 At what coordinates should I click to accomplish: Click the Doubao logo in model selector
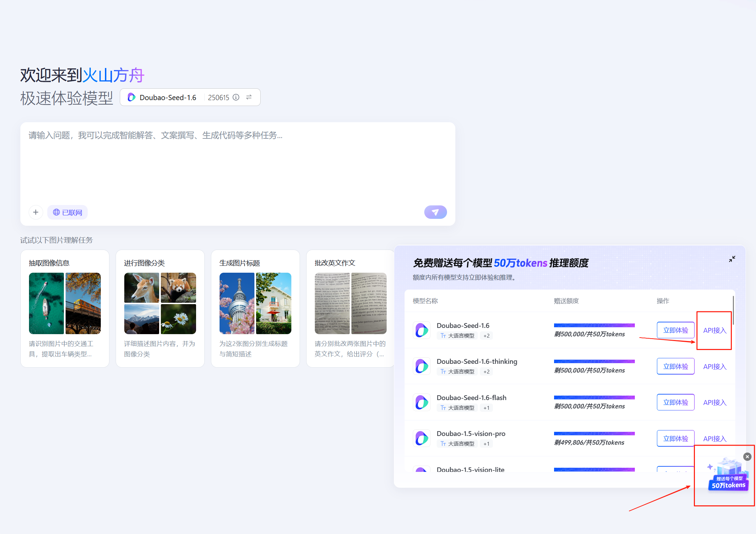click(132, 97)
